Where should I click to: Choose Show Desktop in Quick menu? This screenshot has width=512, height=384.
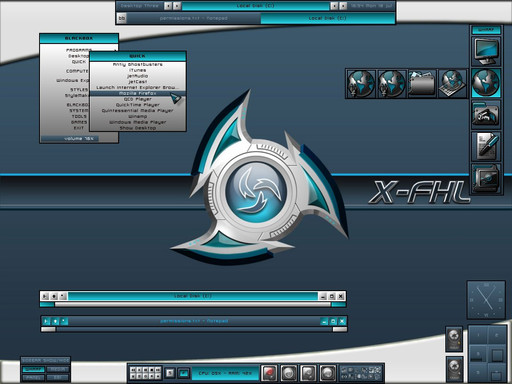(x=138, y=128)
